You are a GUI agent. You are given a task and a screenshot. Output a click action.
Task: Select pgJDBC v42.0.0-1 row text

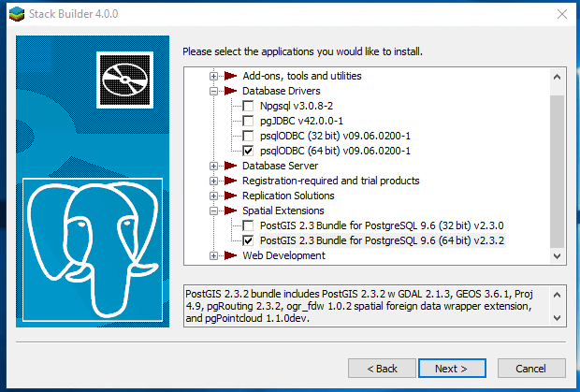pos(301,121)
